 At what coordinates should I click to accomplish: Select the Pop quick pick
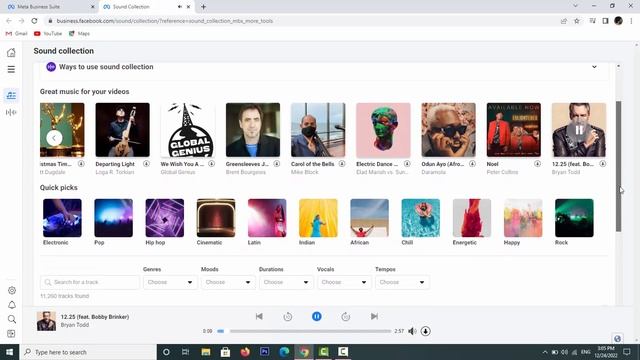pyautogui.click(x=113, y=218)
